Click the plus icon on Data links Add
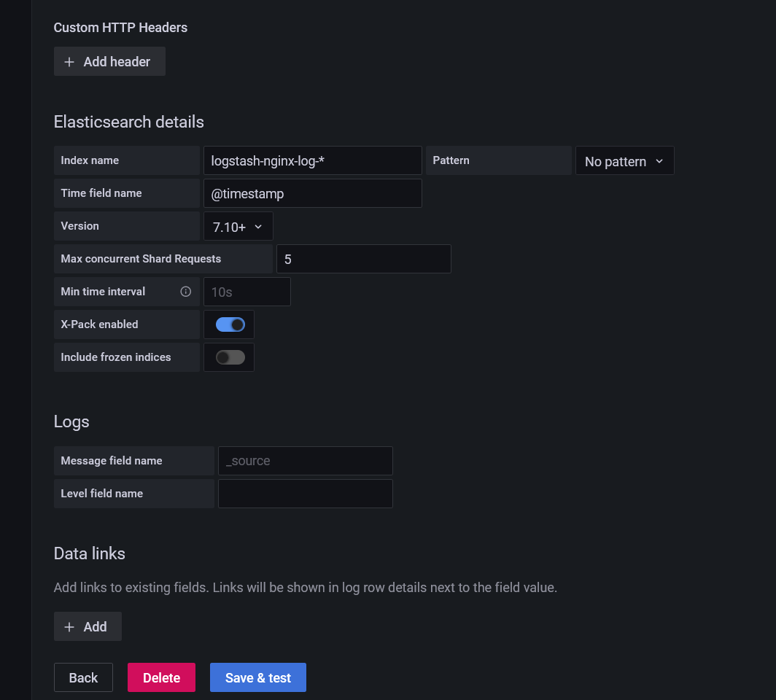Viewport: 776px width, 700px height. click(69, 627)
